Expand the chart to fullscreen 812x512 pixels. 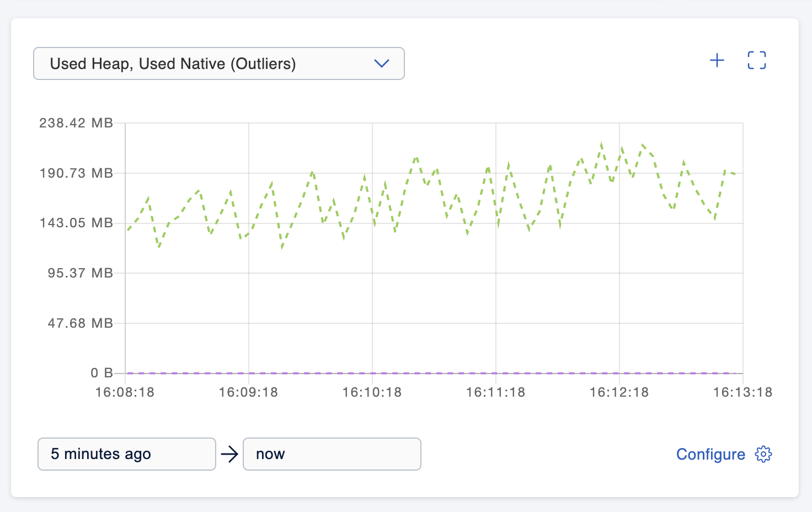(x=756, y=60)
